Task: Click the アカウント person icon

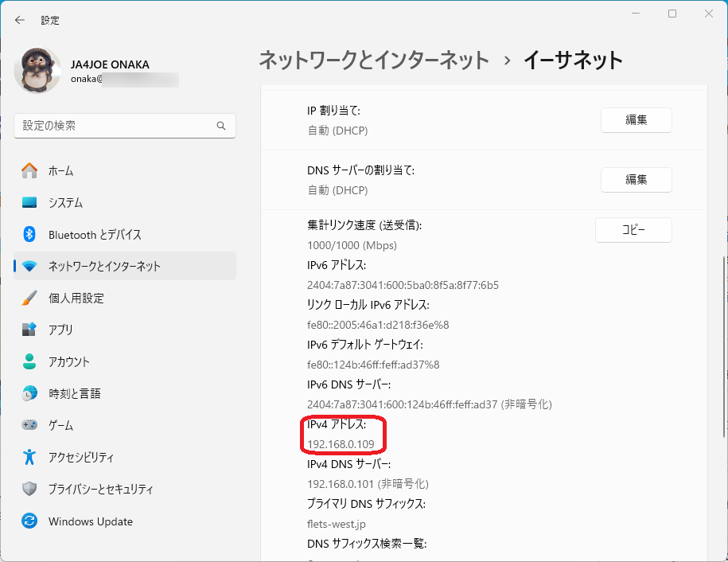Action: click(29, 361)
